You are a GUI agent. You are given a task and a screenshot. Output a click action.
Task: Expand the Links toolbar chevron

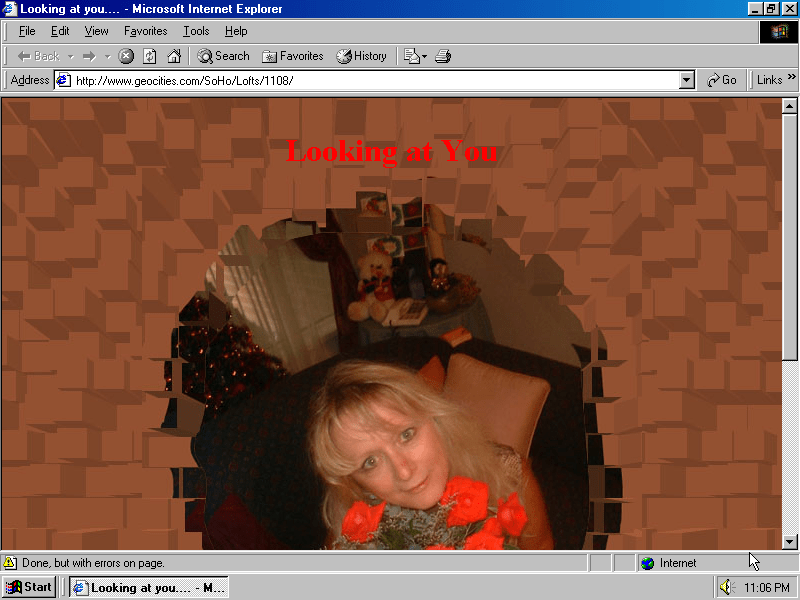click(792, 79)
